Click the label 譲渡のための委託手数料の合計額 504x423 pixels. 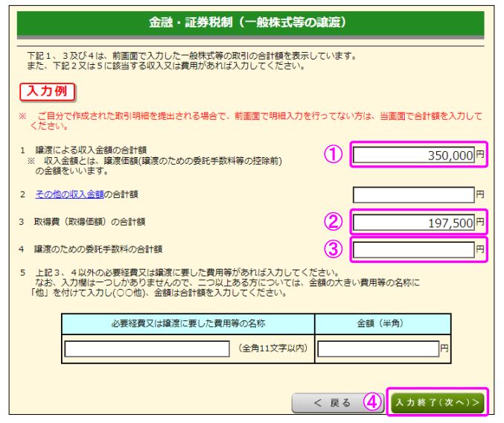98,249
